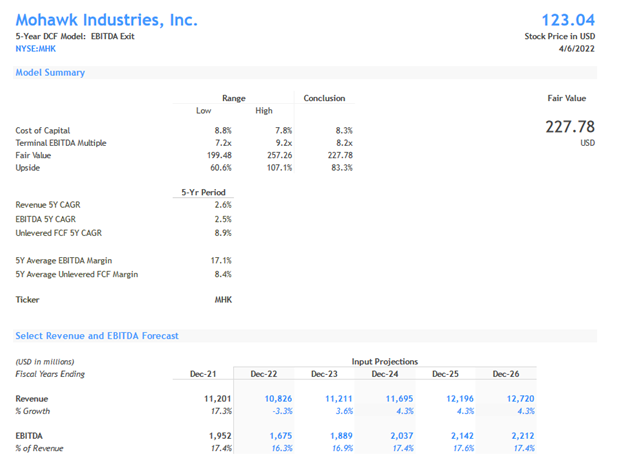
Task: Click Dec-24 EBITDA 2,037
Action: coord(402,436)
